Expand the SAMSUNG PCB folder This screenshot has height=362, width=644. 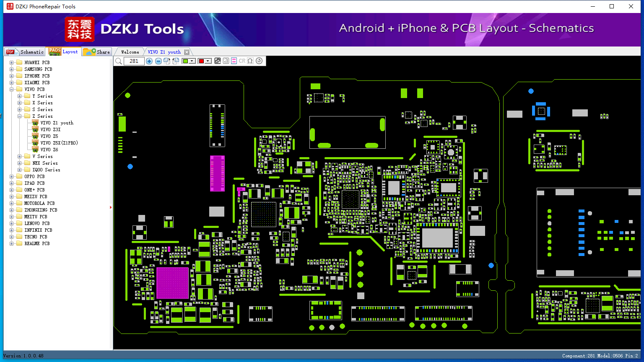pos(11,69)
